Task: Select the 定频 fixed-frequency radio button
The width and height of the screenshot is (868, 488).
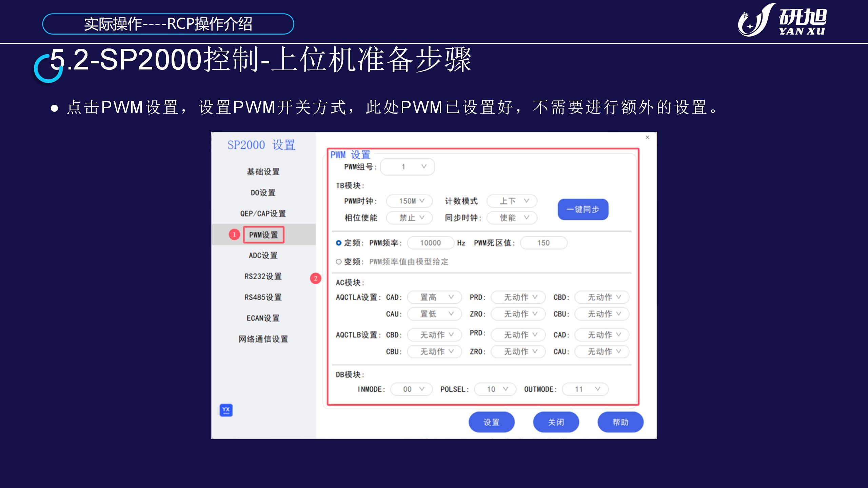Action: pyautogui.click(x=338, y=243)
